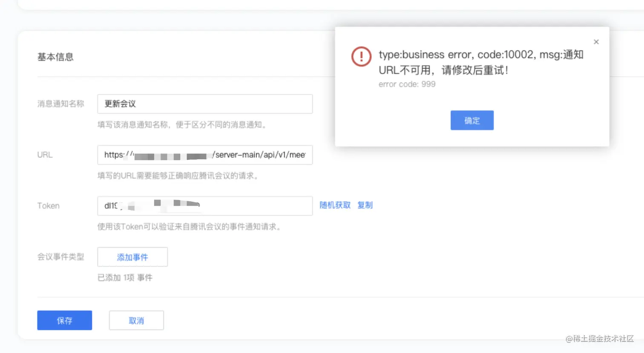Click inside the Token input box

pyautogui.click(x=204, y=205)
